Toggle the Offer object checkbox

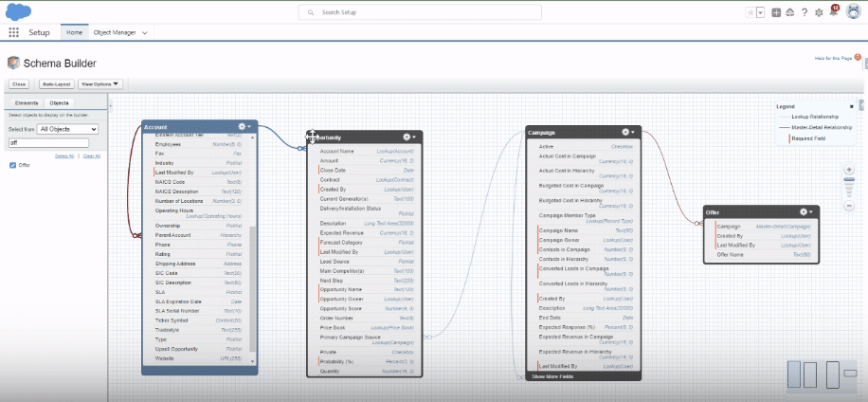[12, 165]
